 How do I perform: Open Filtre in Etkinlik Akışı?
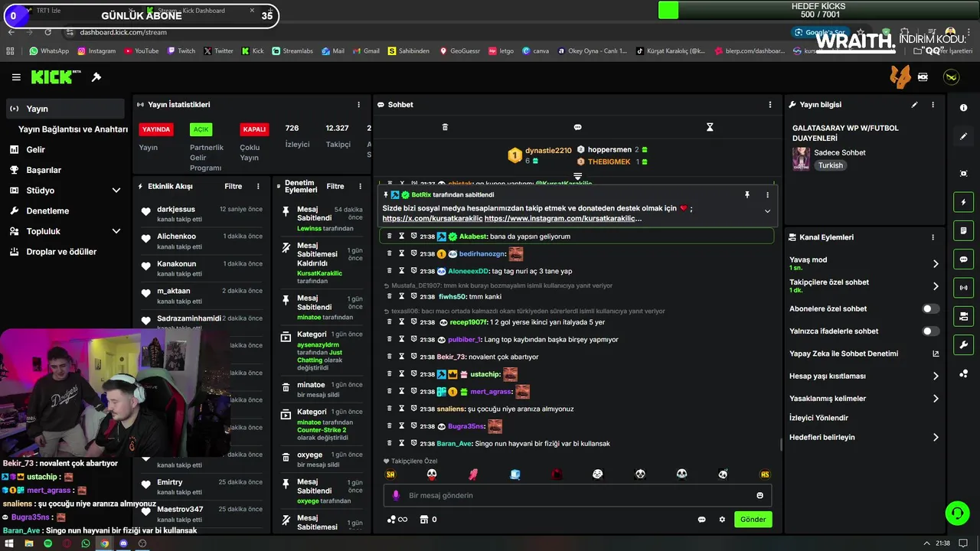[x=233, y=186]
